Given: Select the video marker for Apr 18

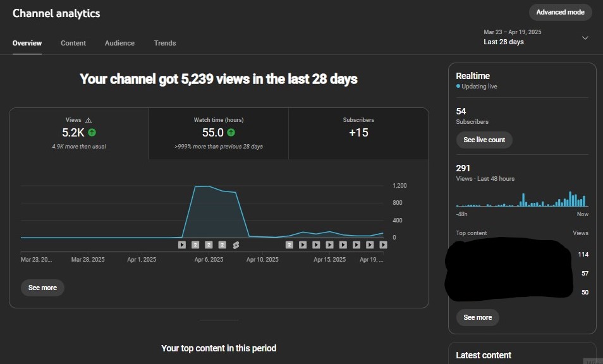Looking at the screenshot, I should [370, 245].
